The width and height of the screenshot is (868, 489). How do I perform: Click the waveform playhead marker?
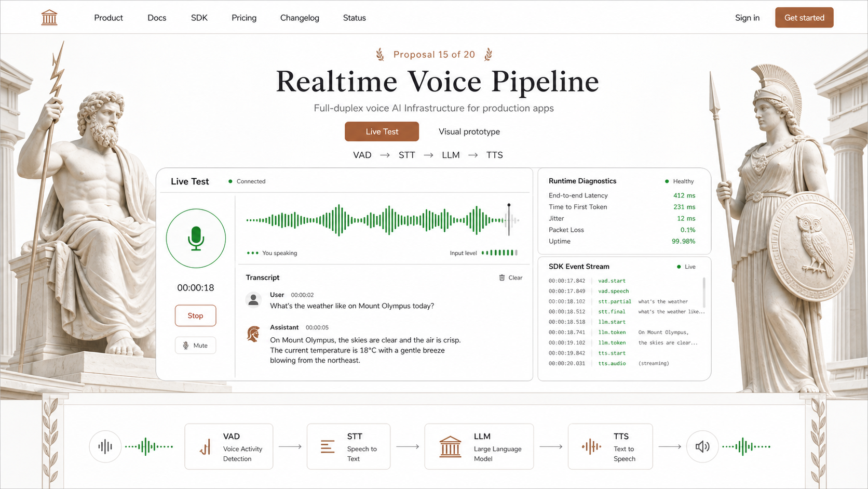pos(509,220)
